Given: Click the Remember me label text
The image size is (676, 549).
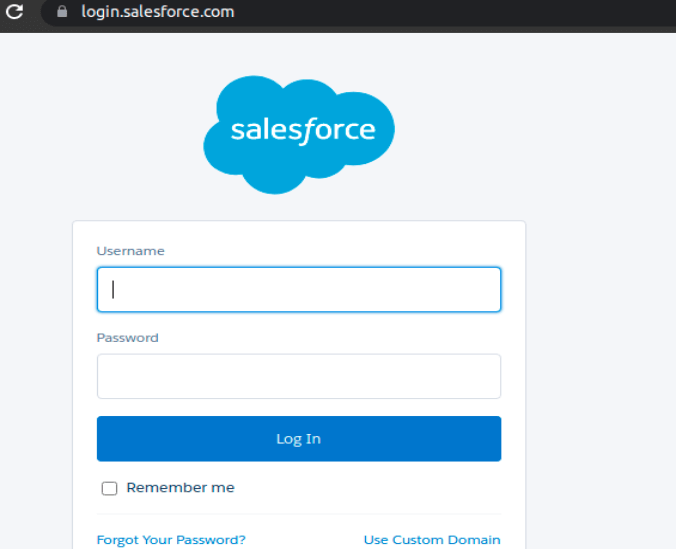Looking at the screenshot, I should pyautogui.click(x=180, y=488).
